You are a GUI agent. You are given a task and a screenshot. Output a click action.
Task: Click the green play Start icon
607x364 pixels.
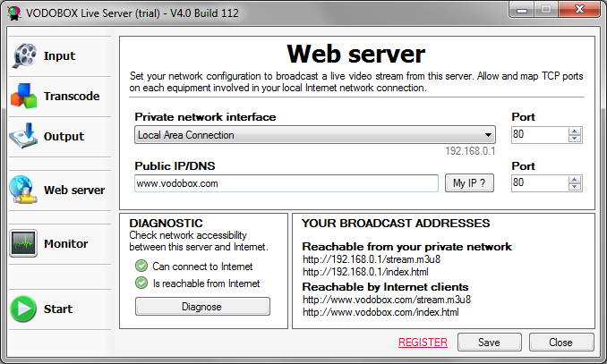pos(23,309)
